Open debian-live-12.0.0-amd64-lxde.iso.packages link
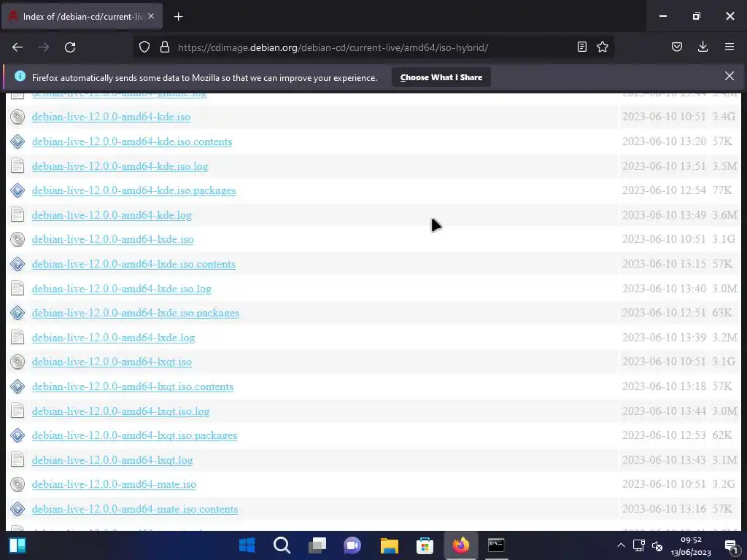The image size is (747, 560). coord(136,313)
